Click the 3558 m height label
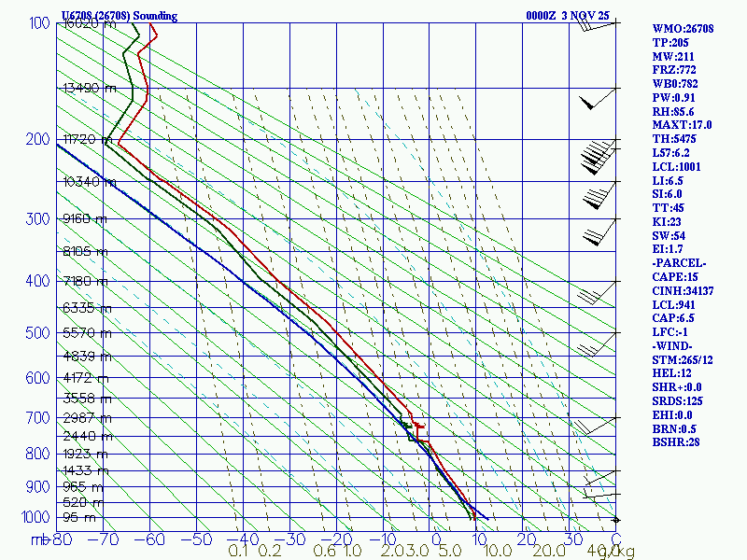Viewport: 747px width, 560px height. tap(87, 398)
